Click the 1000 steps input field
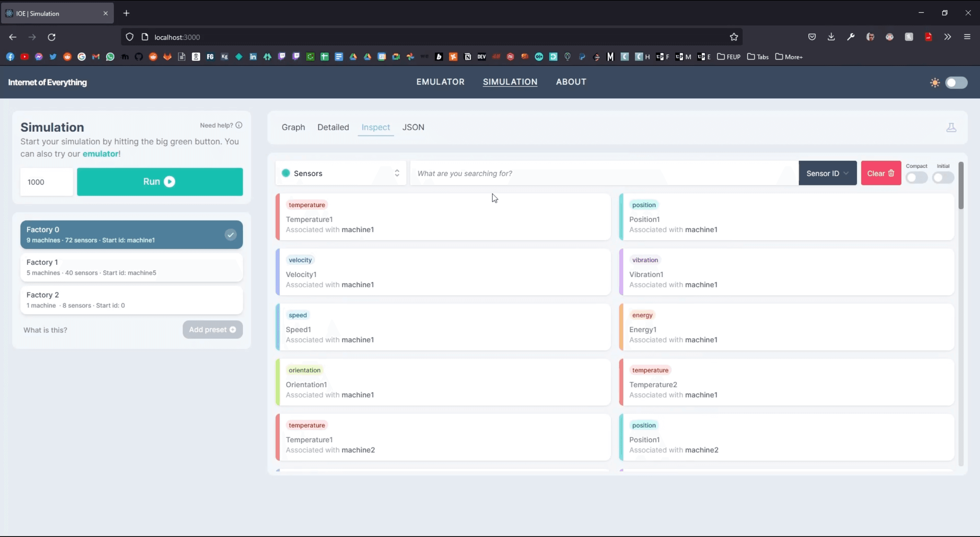The image size is (980, 537). (46, 182)
